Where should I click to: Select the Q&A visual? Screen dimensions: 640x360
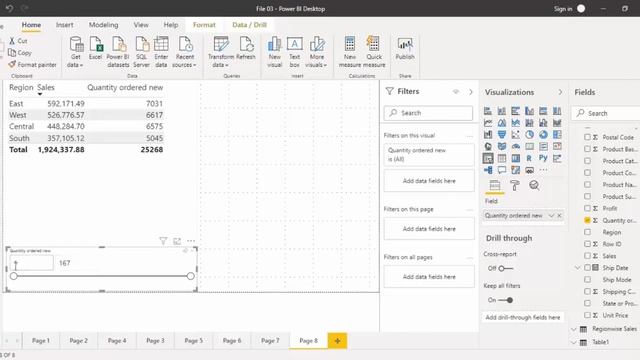[x=502, y=170]
